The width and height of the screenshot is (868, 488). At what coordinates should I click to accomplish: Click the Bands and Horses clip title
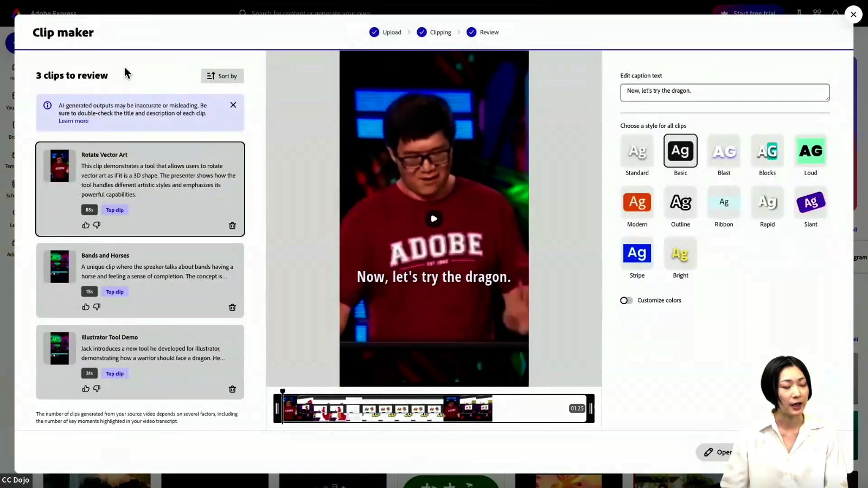(x=105, y=255)
